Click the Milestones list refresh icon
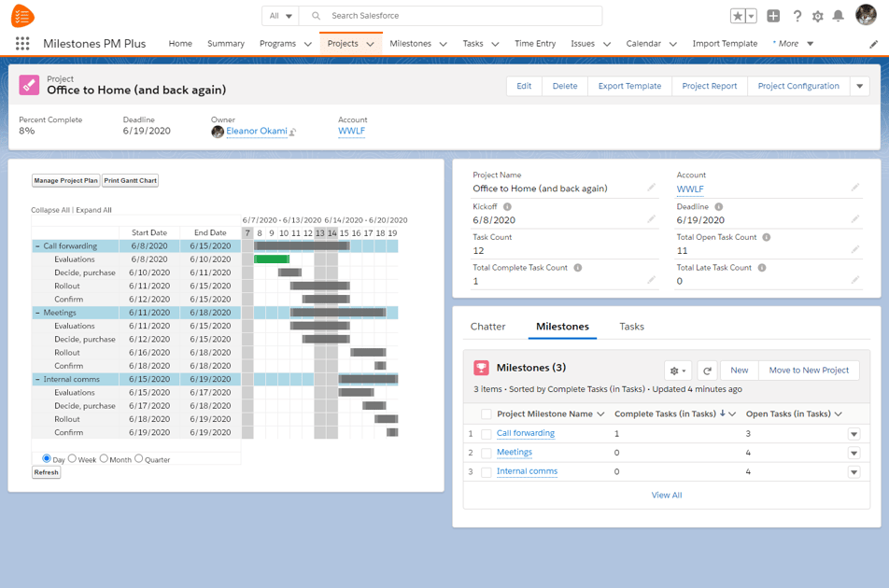Viewport: 889px width, 588px height. click(707, 371)
